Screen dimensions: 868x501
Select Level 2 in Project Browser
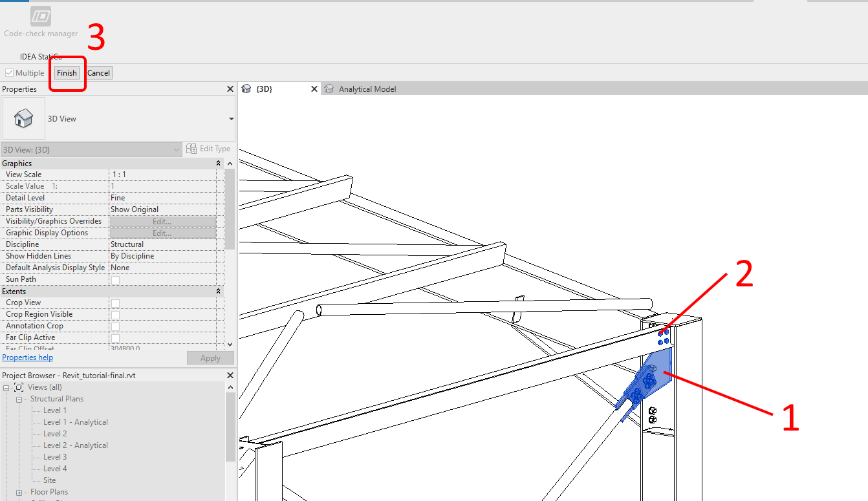[55, 434]
